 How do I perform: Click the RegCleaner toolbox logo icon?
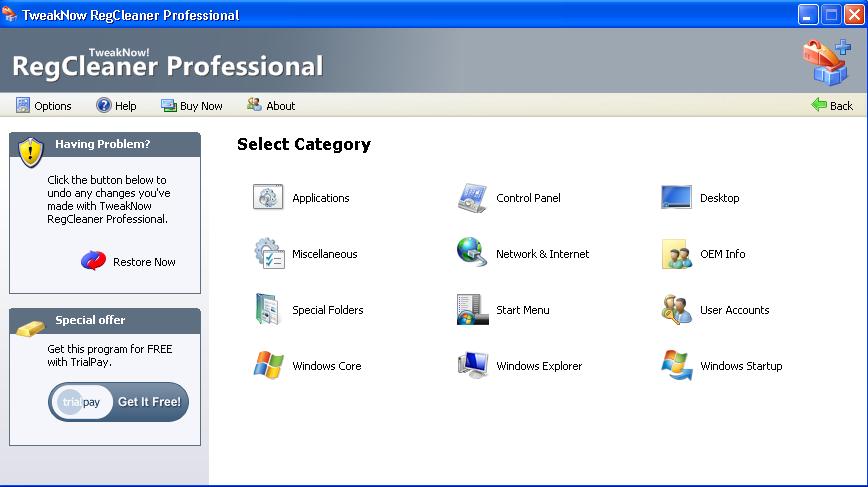coord(827,62)
